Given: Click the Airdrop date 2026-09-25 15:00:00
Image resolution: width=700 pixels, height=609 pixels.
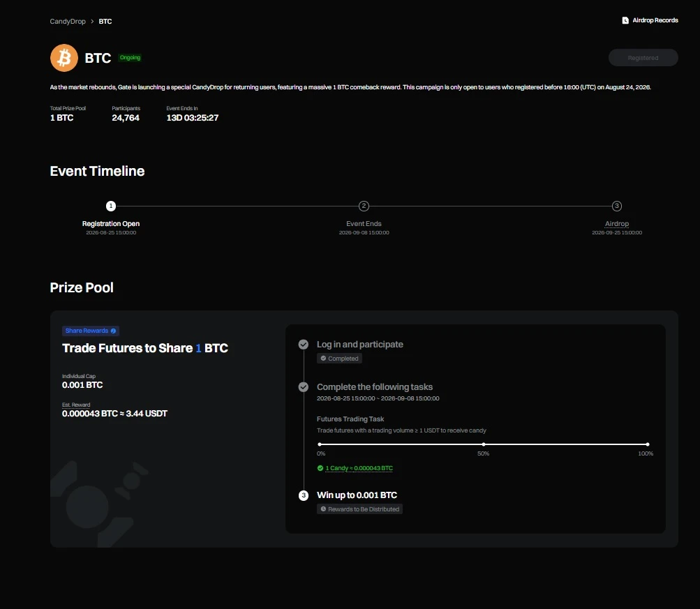Looking at the screenshot, I should coord(617,232).
